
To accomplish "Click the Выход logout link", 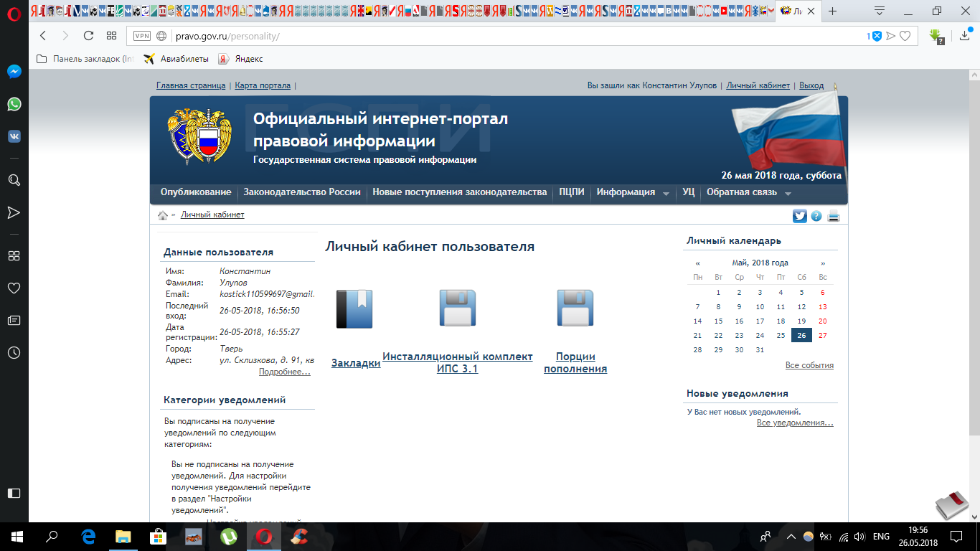I will pyautogui.click(x=811, y=85).
